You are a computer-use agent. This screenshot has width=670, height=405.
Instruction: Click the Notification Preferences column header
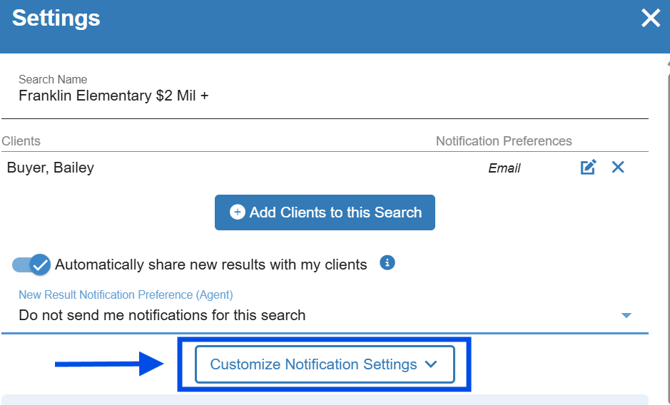coord(504,141)
